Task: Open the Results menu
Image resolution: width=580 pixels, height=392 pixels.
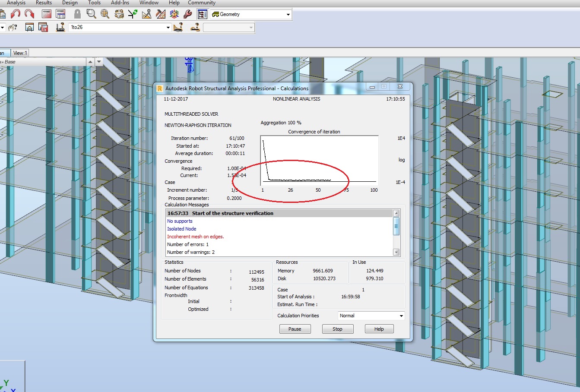Action: [44, 3]
